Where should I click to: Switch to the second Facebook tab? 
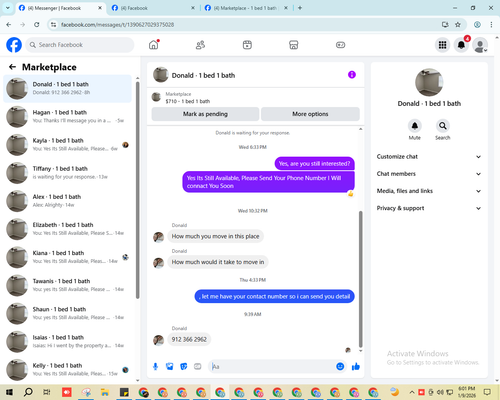point(153,8)
